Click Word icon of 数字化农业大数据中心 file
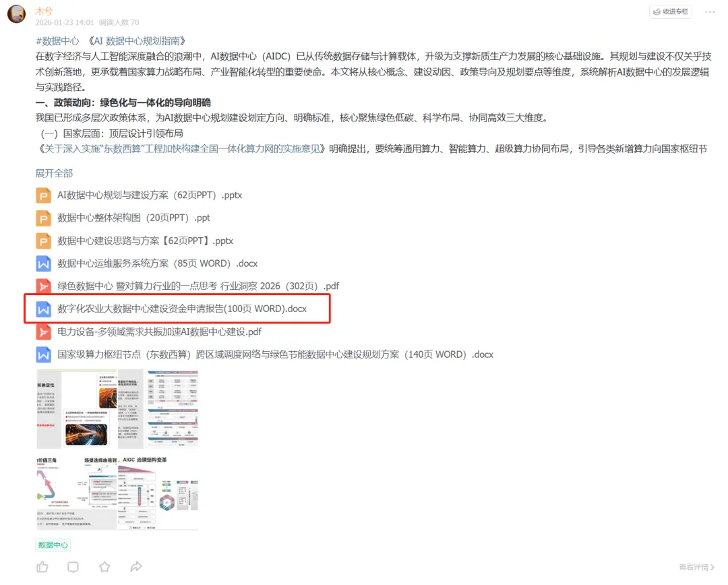This screenshot has height=585, width=728. point(43,309)
